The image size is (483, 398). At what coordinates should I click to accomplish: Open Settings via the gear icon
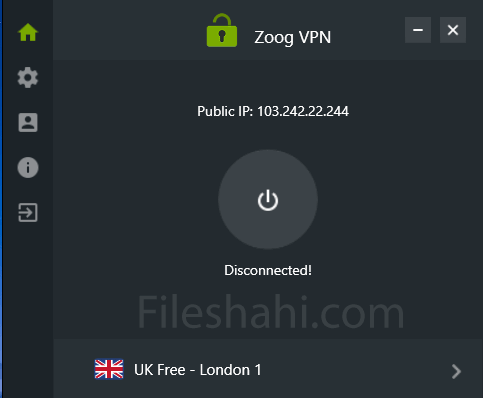click(28, 78)
